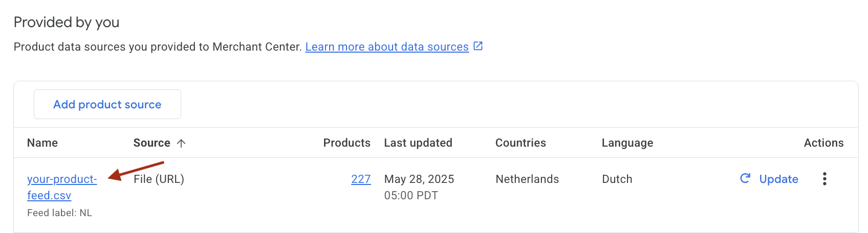Click the Source column header
The image size is (868, 233).
(x=151, y=143)
